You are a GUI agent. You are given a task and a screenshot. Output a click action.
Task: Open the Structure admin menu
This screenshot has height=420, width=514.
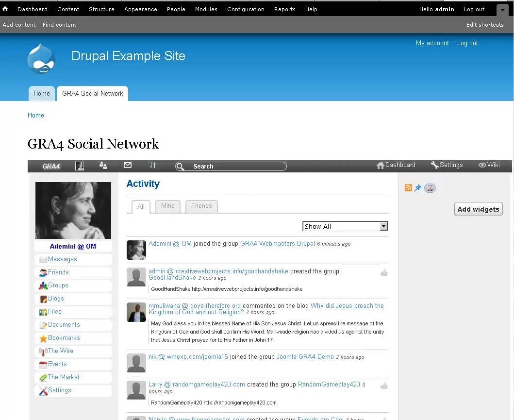click(101, 9)
